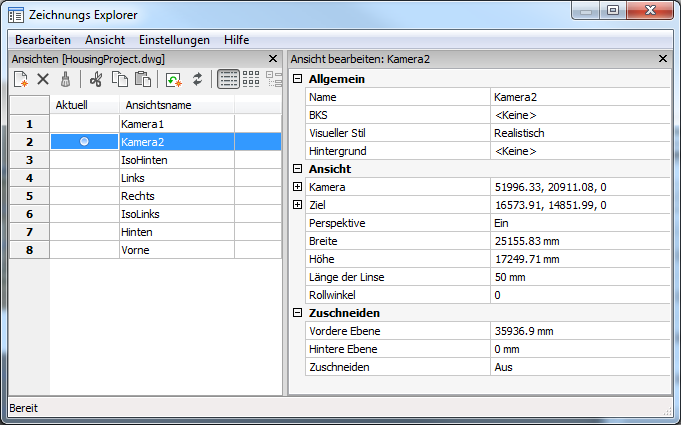Click the Copy icon in toolbar
Screen dimensions: 681x425
119,79
